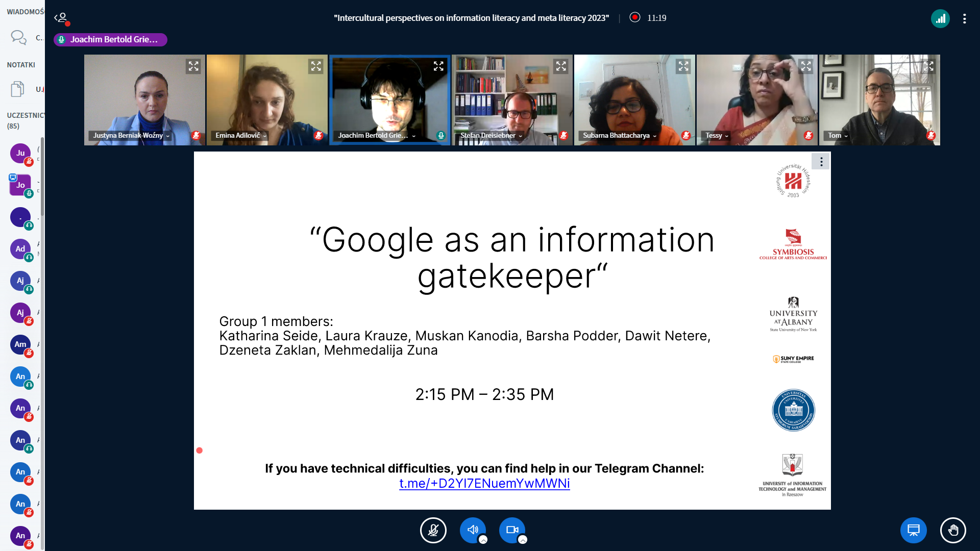
Task: Click Stefan Dreisiebner's muted mic icon
Action: tap(563, 136)
